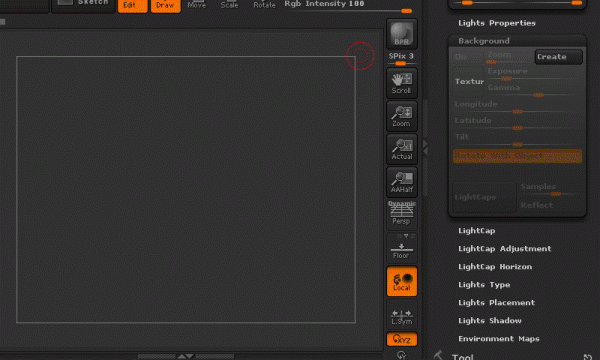Expand the Lights Type section
This screenshot has height=360, width=600.
tap(484, 285)
